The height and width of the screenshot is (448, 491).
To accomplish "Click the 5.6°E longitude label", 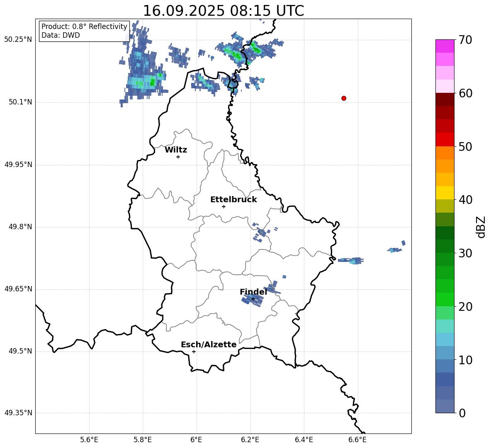I will tap(89, 440).
